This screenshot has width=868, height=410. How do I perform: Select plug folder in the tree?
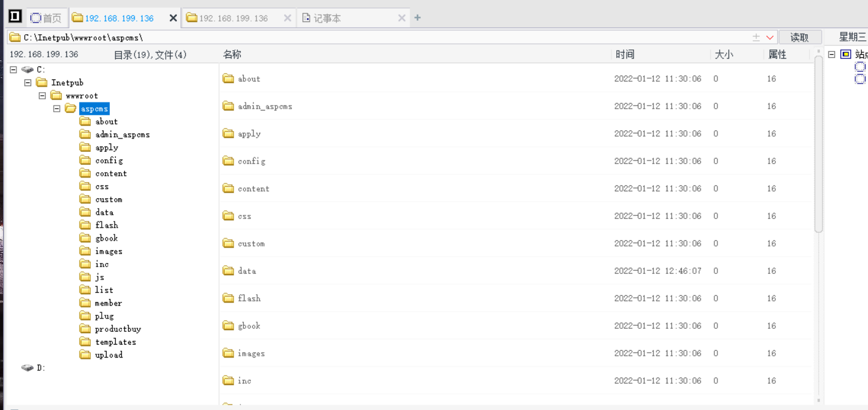97,316
